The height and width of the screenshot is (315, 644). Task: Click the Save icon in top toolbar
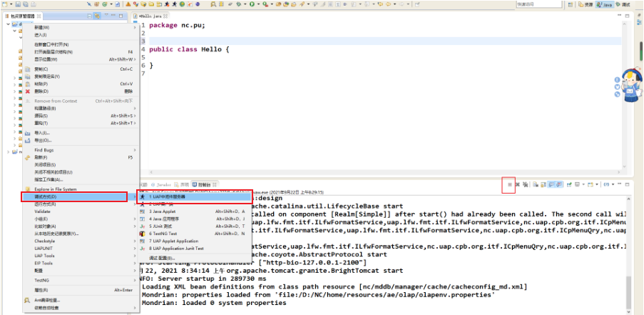(x=19, y=4)
